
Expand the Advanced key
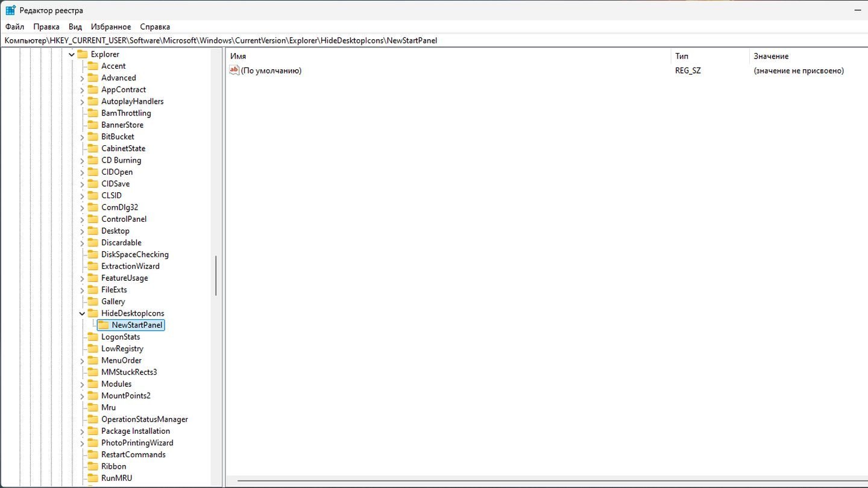coord(82,78)
